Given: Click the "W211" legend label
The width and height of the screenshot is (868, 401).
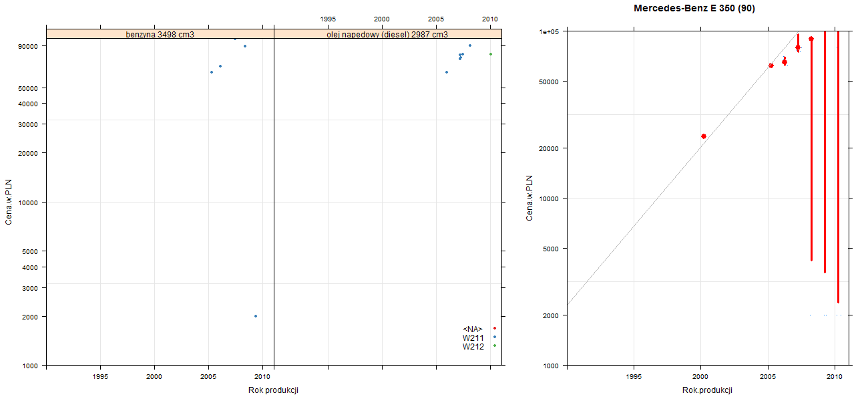Looking at the screenshot, I should [x=473, y=338].
